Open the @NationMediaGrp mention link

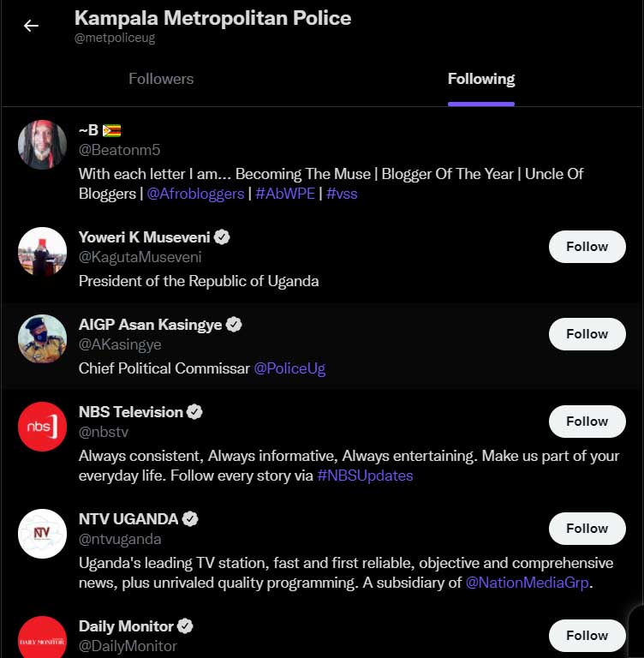pyautogui.click(x=528, y=583)
